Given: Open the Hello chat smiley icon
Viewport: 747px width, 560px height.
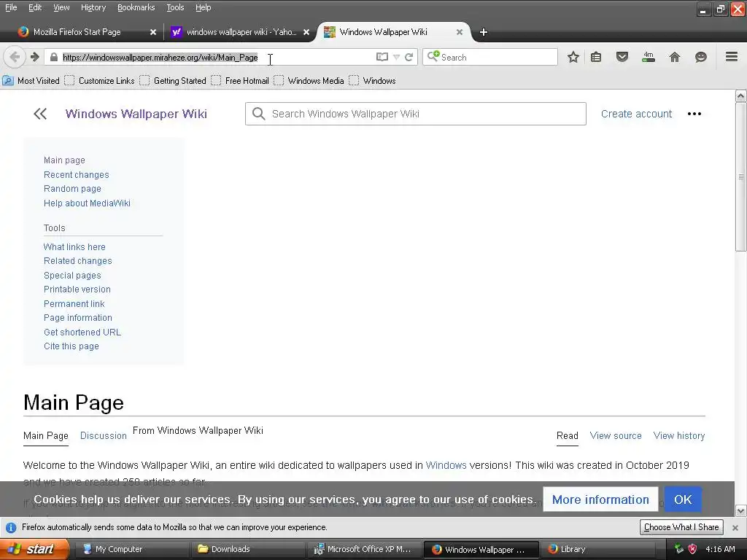Looking at the screenshot, I should (x=701, y=57).
